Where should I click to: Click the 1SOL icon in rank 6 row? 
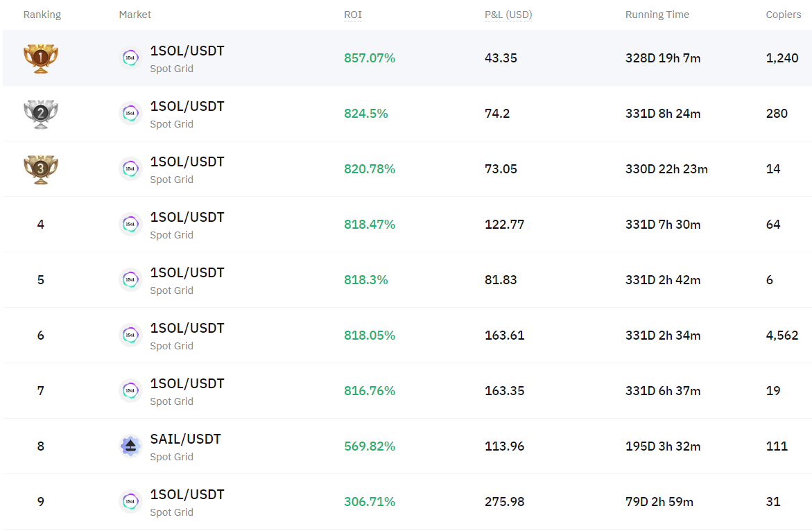[x=130, y=336]
